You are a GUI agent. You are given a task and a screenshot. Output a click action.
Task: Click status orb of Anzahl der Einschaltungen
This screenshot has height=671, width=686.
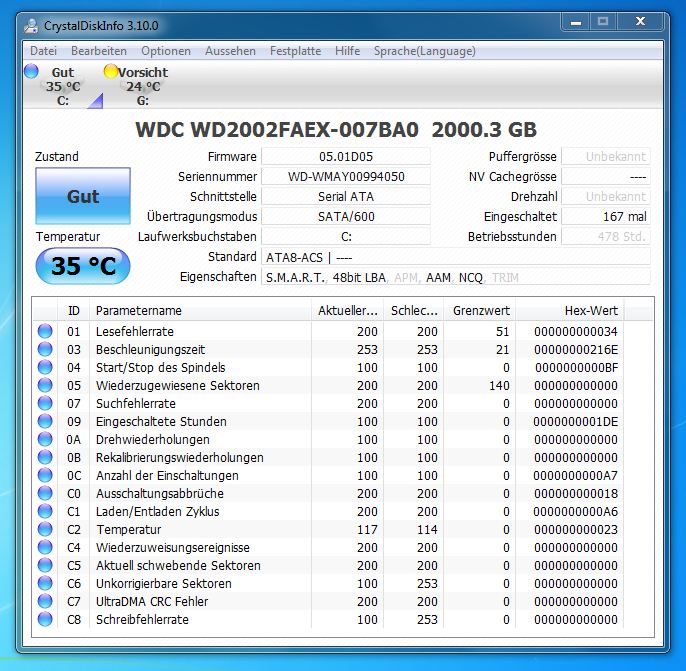coord(45,475)
